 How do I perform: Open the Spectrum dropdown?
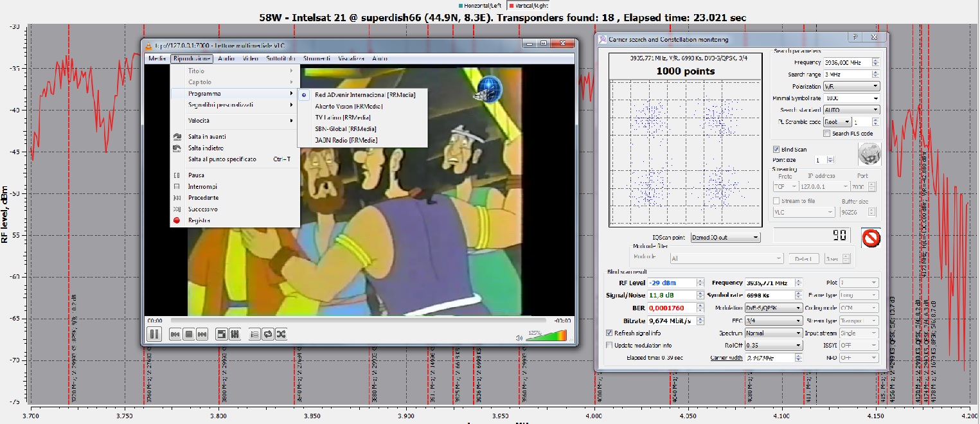[773, 333]
